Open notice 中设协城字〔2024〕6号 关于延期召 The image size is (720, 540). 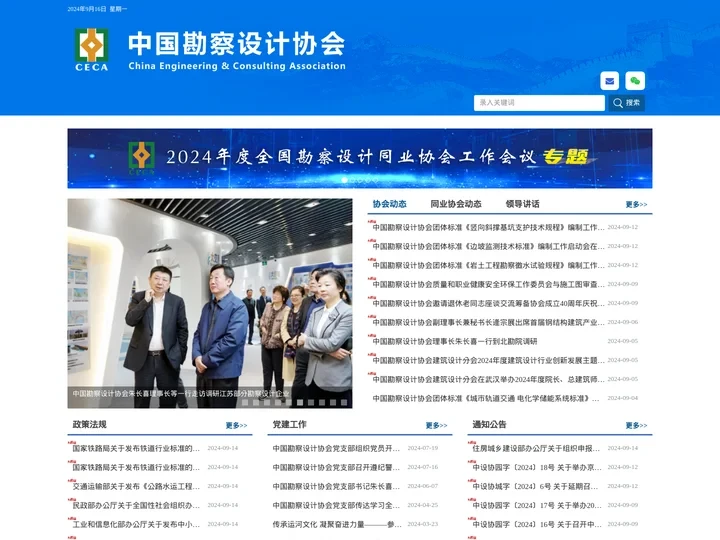pyautogui.click(x=535, y=486)
